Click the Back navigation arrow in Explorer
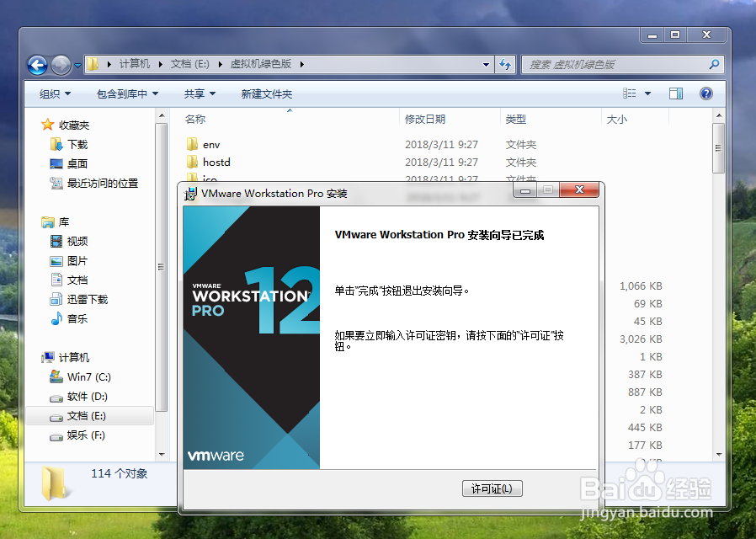The image size is (756, 539). (37, 65)
